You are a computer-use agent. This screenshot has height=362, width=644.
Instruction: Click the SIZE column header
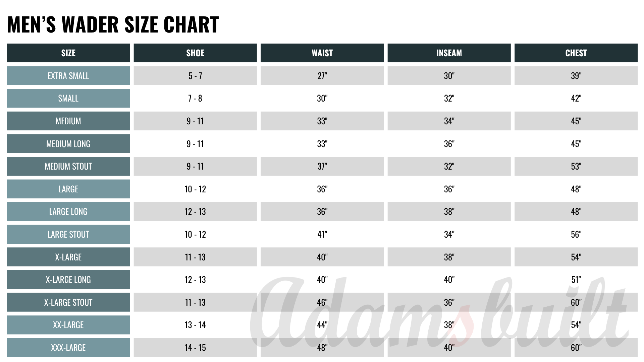click(x=68, y=53)
